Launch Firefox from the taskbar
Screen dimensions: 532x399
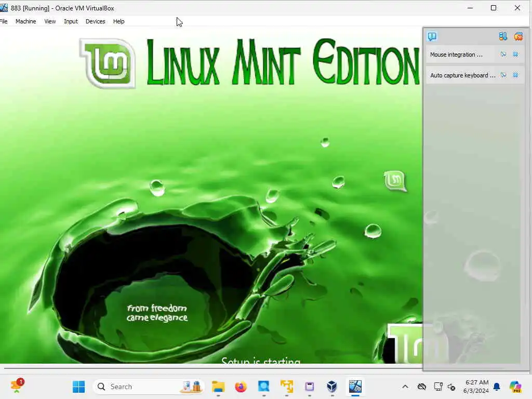241,387
